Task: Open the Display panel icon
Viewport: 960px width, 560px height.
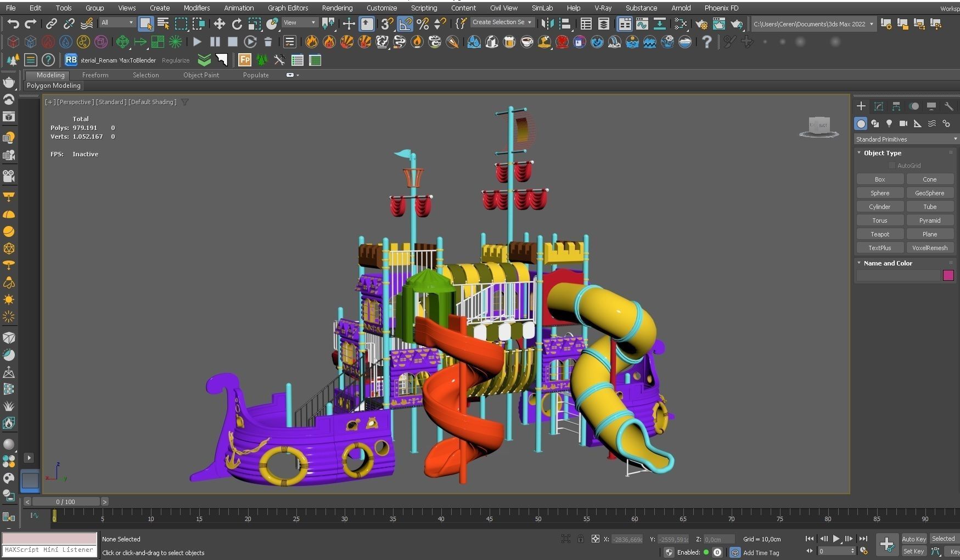Action: pyautogui.click(x=931, y=106)
